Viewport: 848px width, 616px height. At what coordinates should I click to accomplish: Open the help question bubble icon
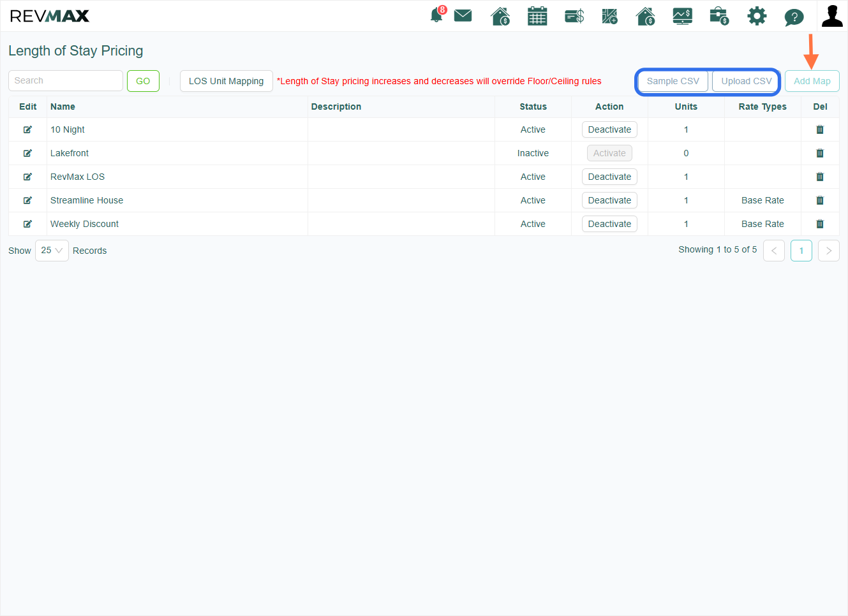(794, 17)
